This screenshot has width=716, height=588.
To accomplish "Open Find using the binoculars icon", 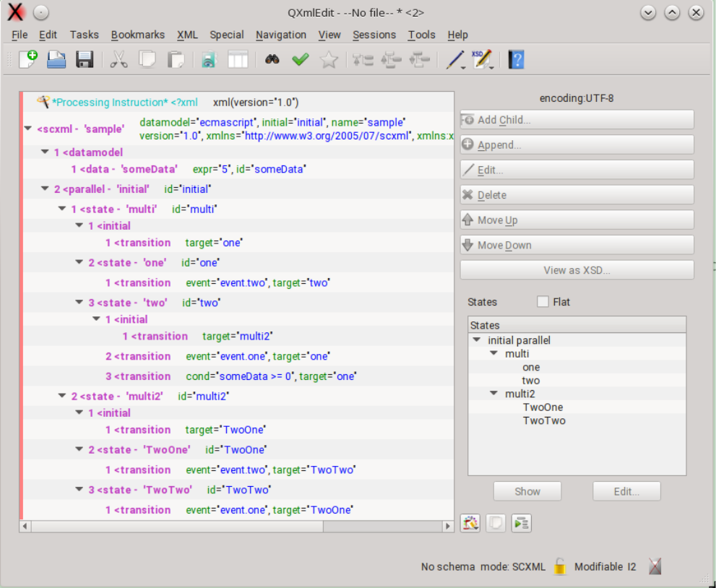I will pyautogui.click(x=272, y=60).
